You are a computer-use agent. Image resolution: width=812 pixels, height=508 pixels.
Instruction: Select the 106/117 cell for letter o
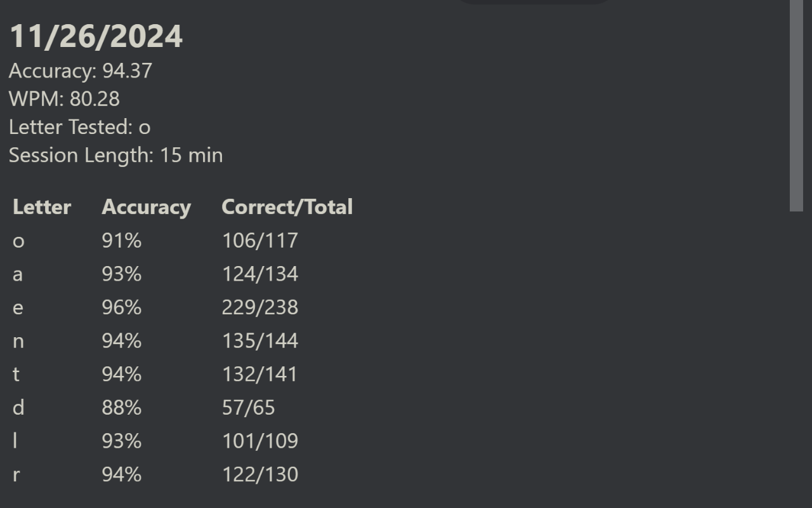tap(259, 241)
